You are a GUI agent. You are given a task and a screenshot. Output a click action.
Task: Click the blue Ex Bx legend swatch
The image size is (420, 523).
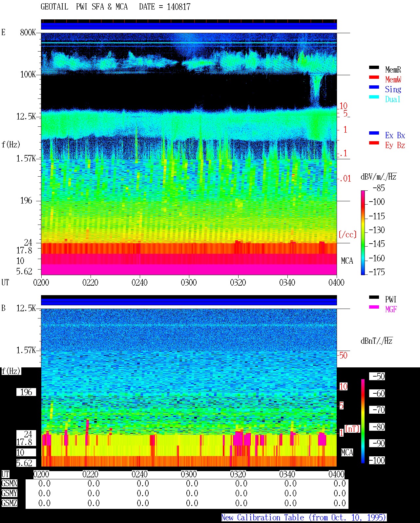tap(374, 133)
